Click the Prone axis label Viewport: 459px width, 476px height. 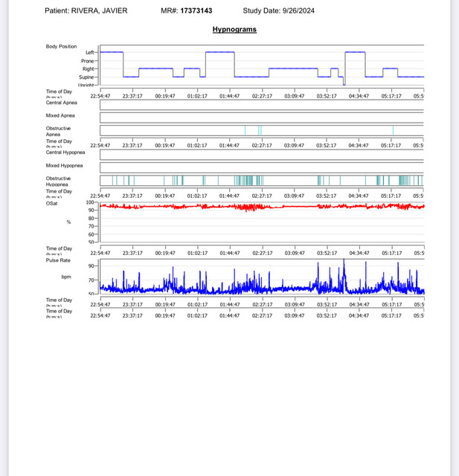88,61
